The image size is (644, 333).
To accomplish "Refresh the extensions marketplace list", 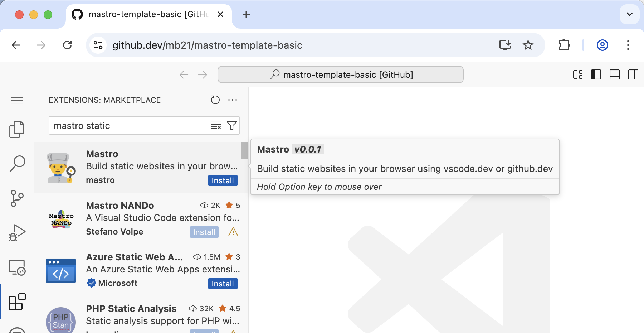I will [215, 100].
